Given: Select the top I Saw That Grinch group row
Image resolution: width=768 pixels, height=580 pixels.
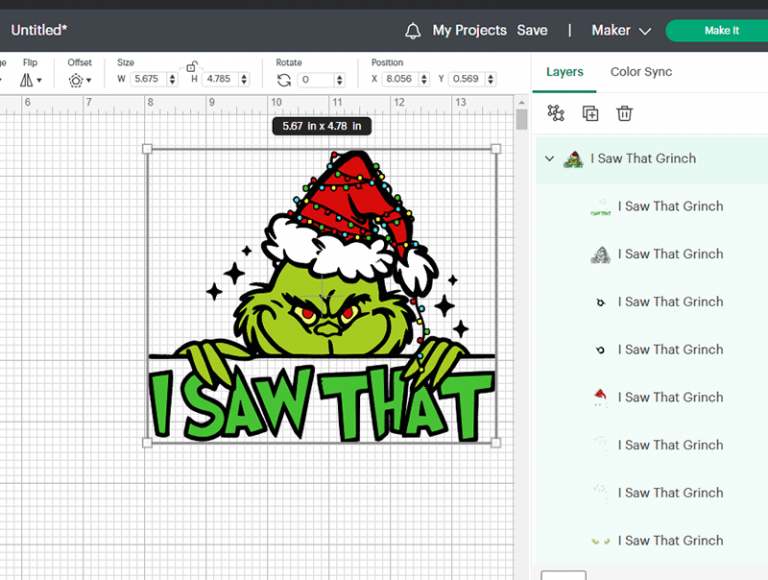Looking at the screenshot, I should 651,159.
